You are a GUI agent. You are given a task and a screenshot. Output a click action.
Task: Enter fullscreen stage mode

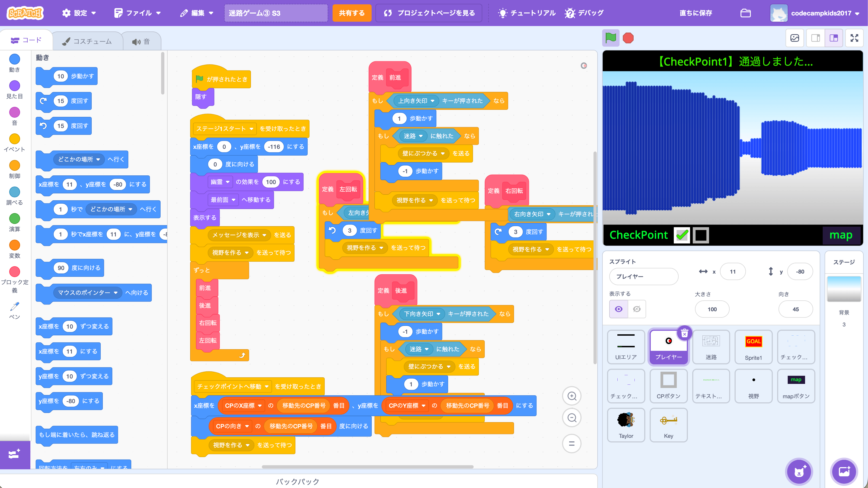click(854, 38)
